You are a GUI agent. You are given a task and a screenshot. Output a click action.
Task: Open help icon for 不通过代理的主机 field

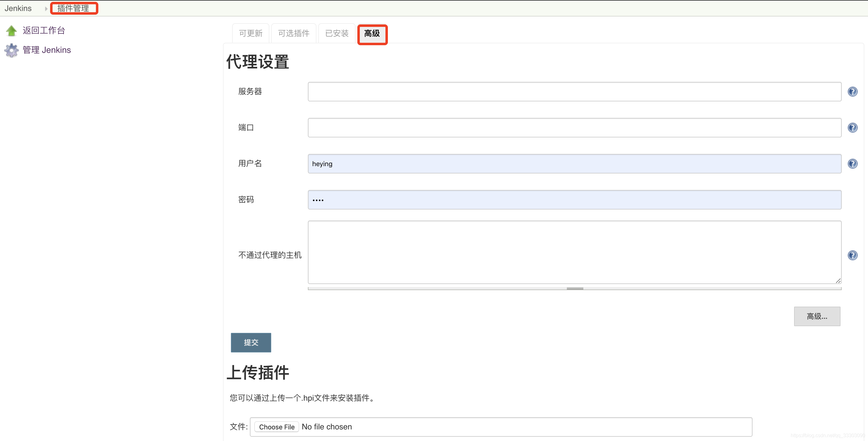coord(852,255)
